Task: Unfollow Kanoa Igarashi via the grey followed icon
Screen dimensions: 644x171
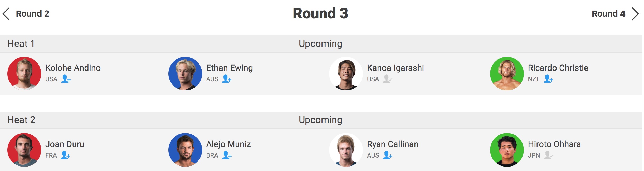Action: pyautogui.click(x=387, y=79)
